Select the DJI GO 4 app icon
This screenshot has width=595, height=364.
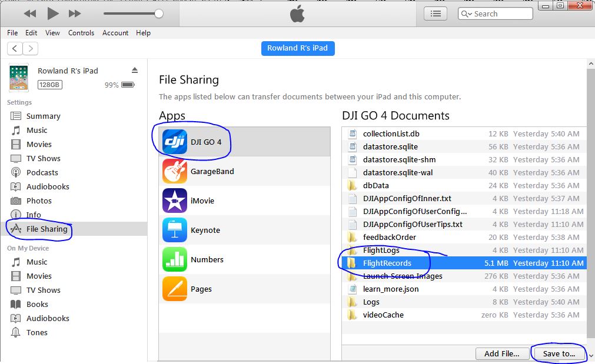175,142
